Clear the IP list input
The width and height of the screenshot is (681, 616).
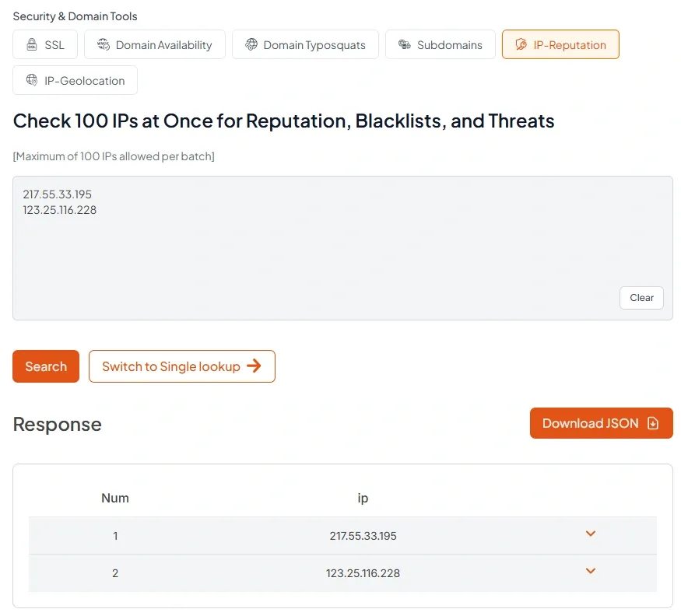(641, 297)
